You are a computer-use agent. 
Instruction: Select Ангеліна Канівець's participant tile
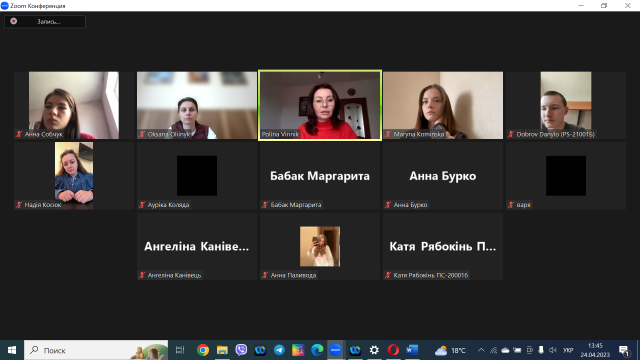pyautogui.click(x=197, y=247)
